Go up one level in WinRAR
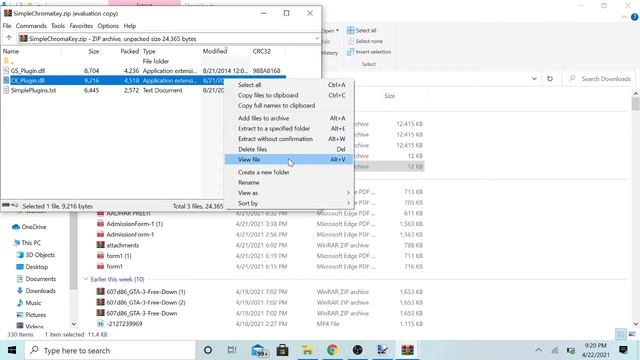 pos(9,38)
